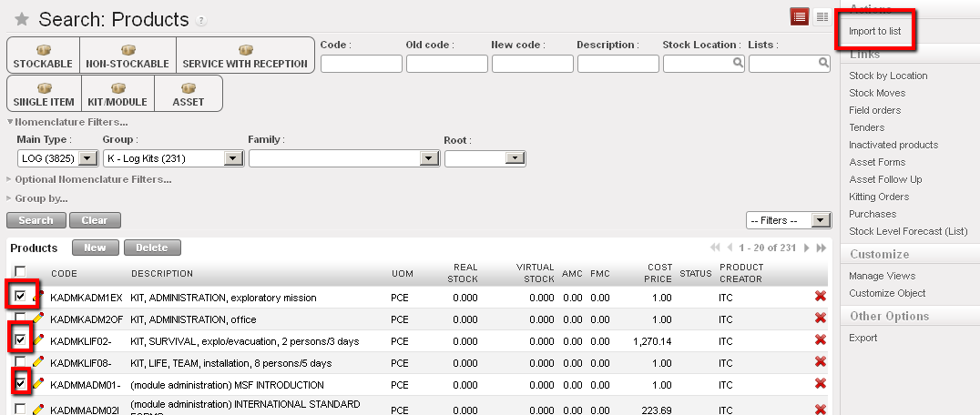
Task: Open Stock by Location link
Action: [888, 76]
